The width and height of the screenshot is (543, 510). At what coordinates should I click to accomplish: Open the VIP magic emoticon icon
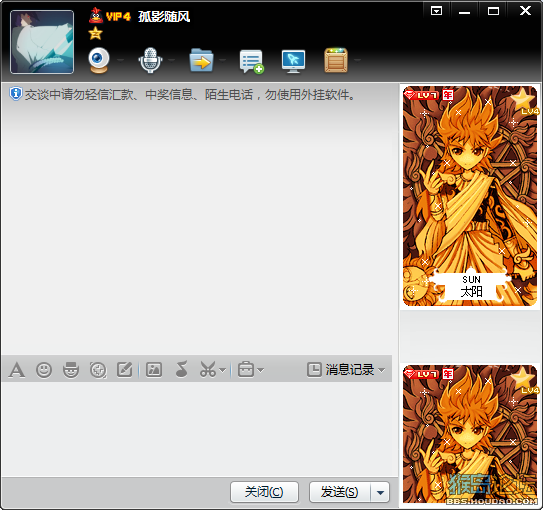[x=71, y=370]
